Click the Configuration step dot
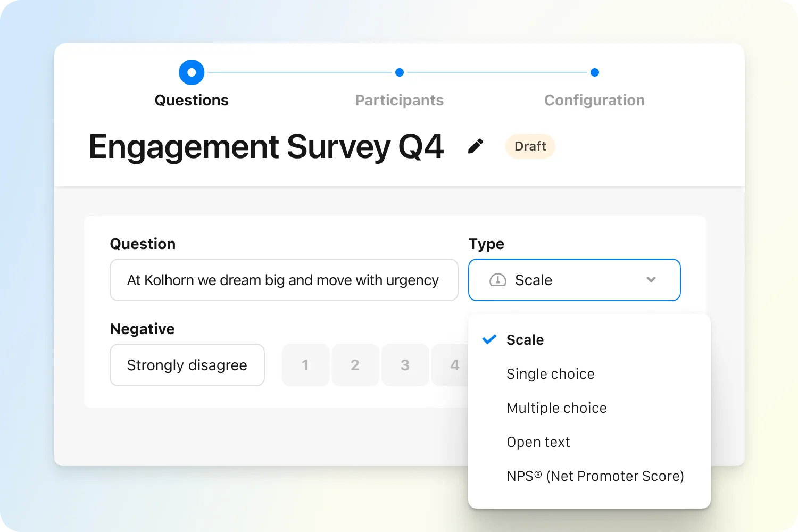This screenshot has height=532, width=798. pos(595,72)
